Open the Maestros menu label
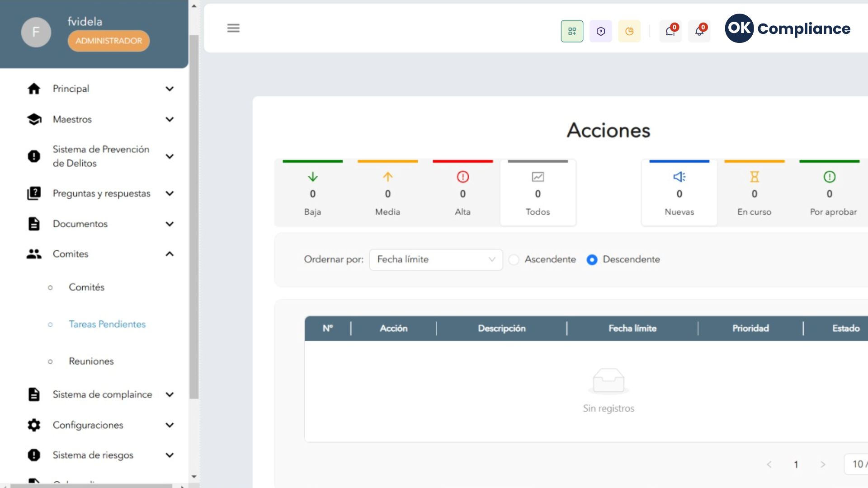The image size is (868, 488). tap(72, 119)
